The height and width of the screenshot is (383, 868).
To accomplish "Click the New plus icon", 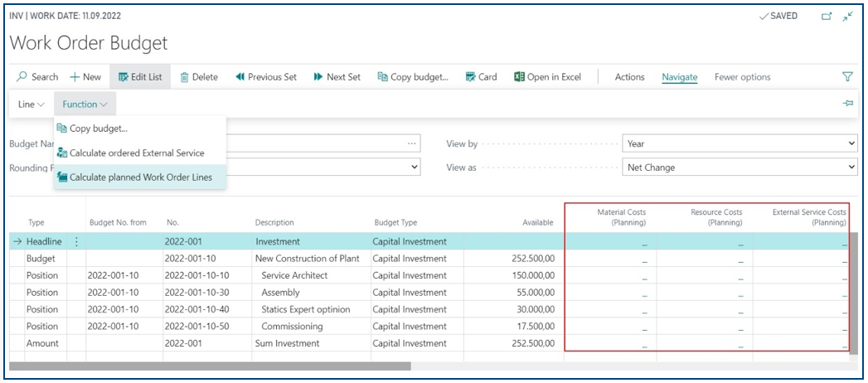I will [75, 77].
